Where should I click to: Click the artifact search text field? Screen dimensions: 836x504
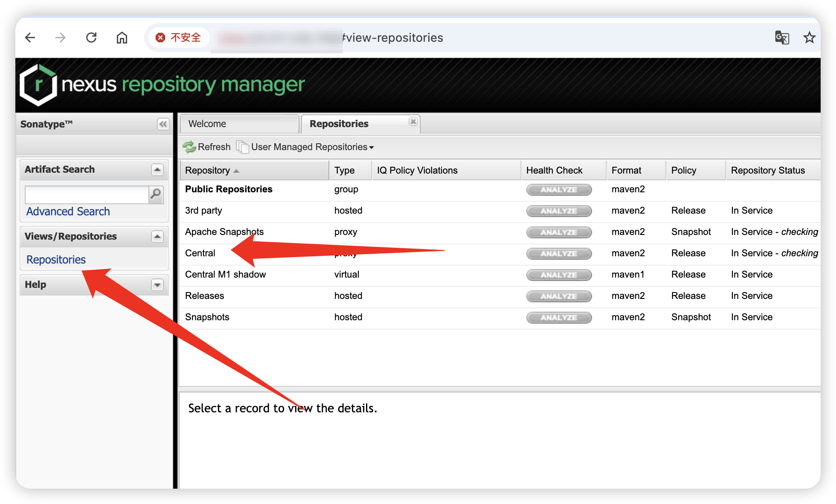pos(87,194)
